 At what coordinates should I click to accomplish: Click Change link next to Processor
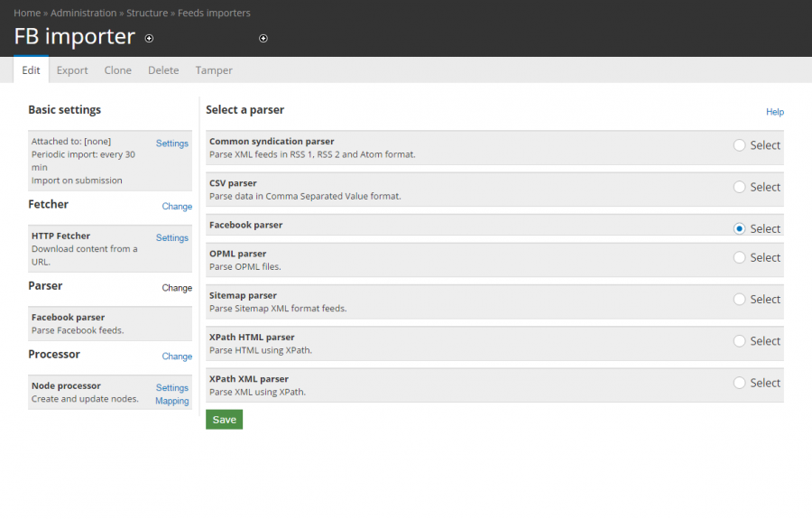(x=177, y=357)
